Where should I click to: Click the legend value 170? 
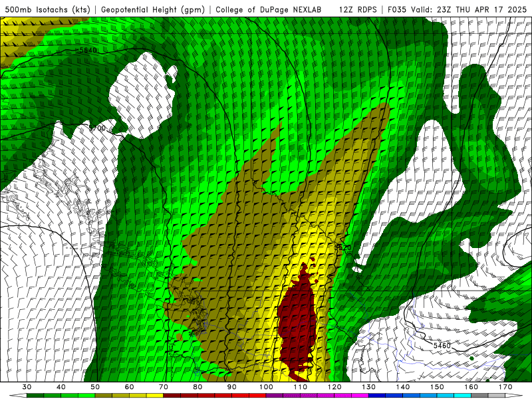(505, 387)
